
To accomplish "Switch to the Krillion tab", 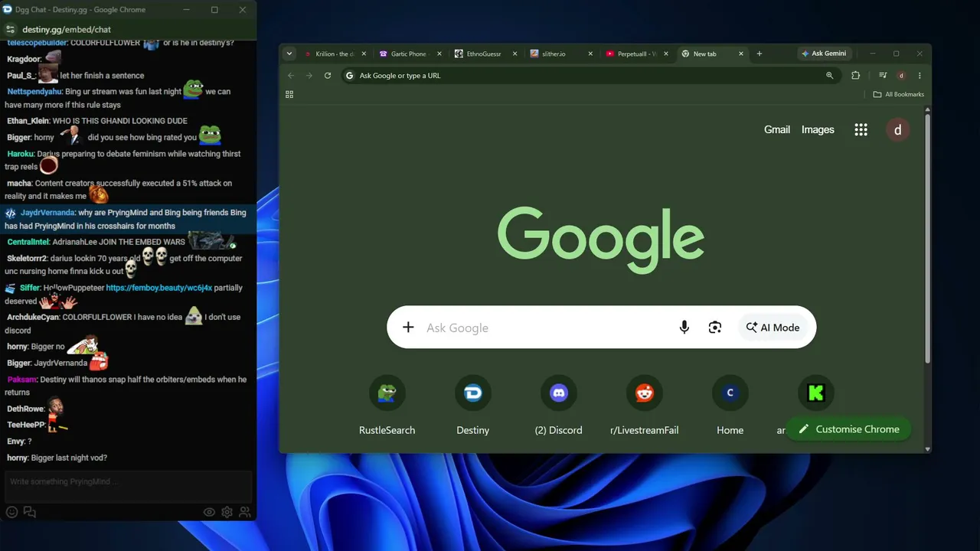I will tap(333, 54).
